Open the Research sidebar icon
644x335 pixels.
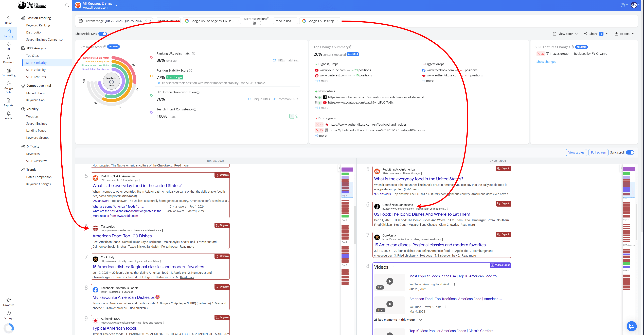[x=9, y=59]
